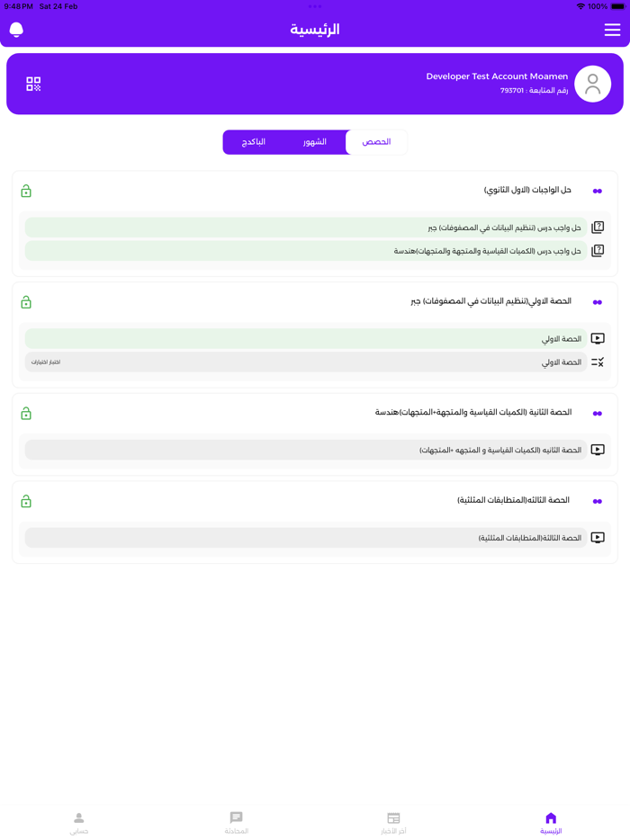The height and width of the screenshot is (840, 630).
Task: Play the video for الحصة الاولي lesson
Action: (598, 339)
